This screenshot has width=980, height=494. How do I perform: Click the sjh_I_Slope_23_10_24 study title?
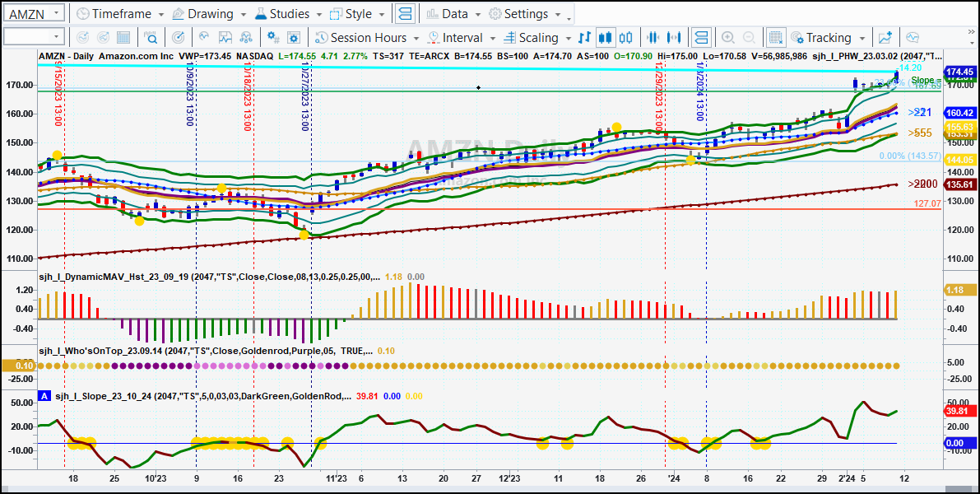point(203,396)
